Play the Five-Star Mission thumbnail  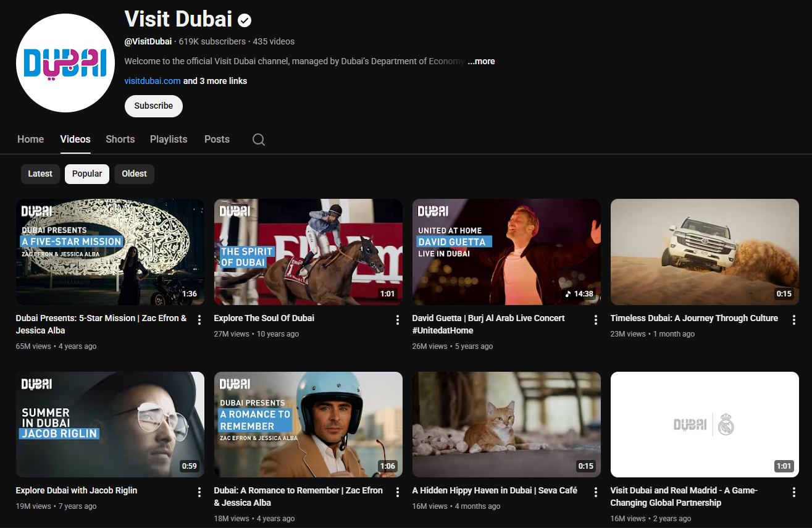(110, 252)
